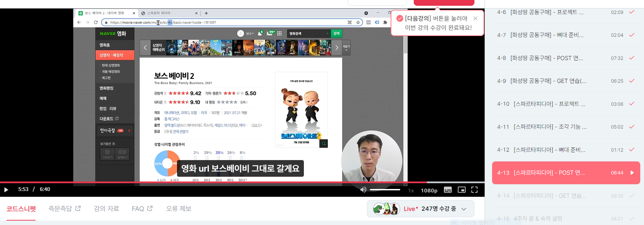Click Naver notification bell icon
The width and height of the screenshot is (644, 225).
[x=260, y=33]
